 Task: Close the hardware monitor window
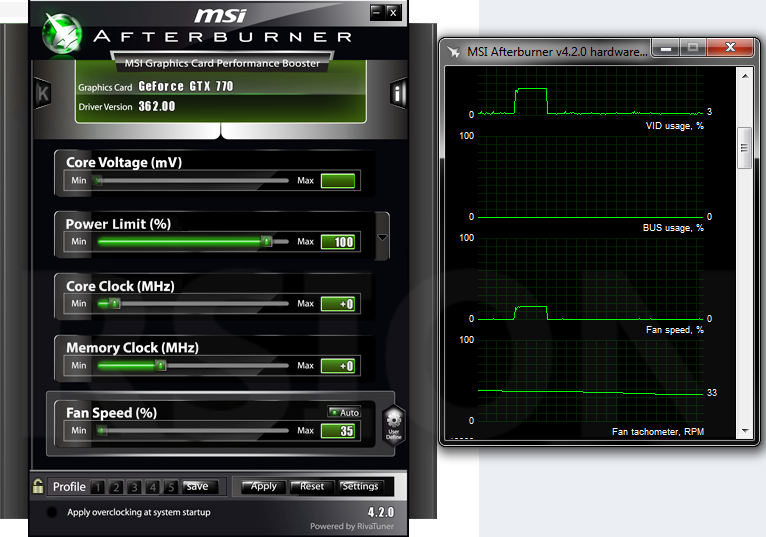click(730, 47)
